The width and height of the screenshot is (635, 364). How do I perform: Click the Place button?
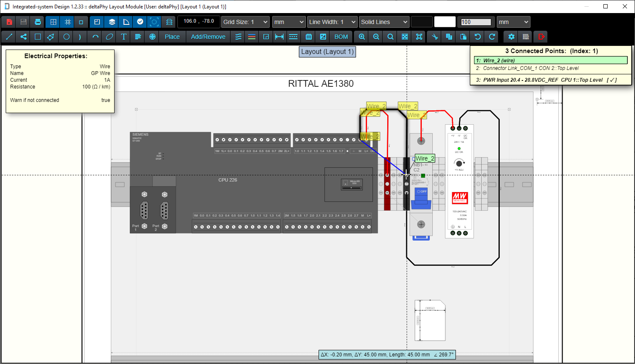coord(172,37)
